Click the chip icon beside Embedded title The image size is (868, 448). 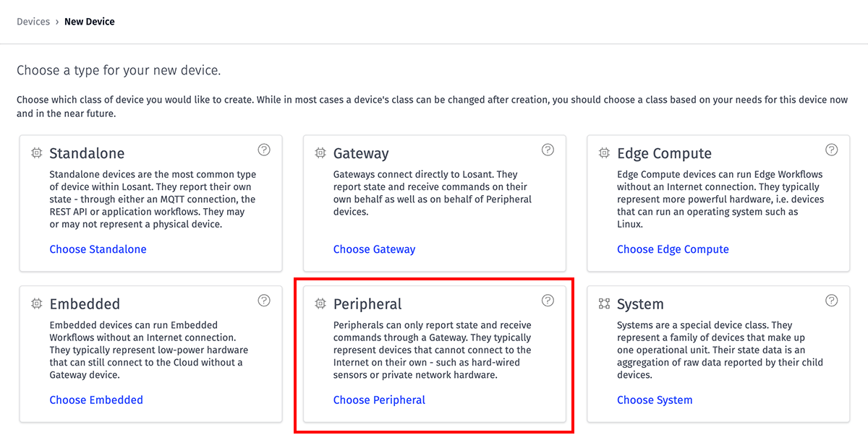click(x=36, y=304)
